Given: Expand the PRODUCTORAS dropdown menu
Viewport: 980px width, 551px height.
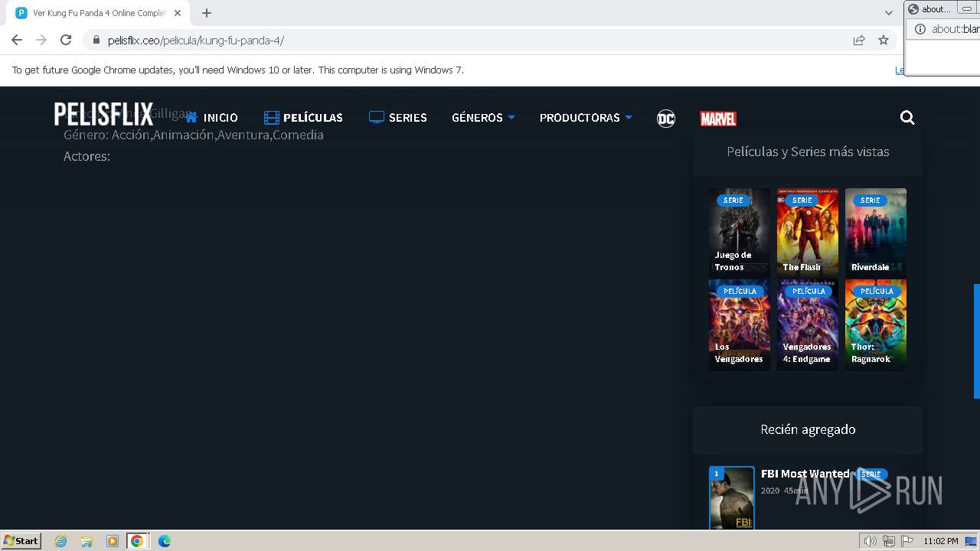Looking at the screenshot, I should pyautogui.click(x=586, y=118).
